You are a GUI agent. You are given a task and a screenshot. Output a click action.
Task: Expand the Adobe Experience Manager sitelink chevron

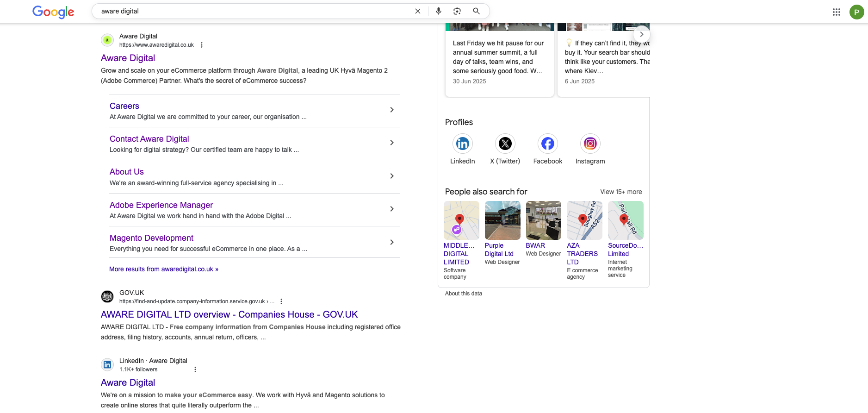[x=392, y=209]
